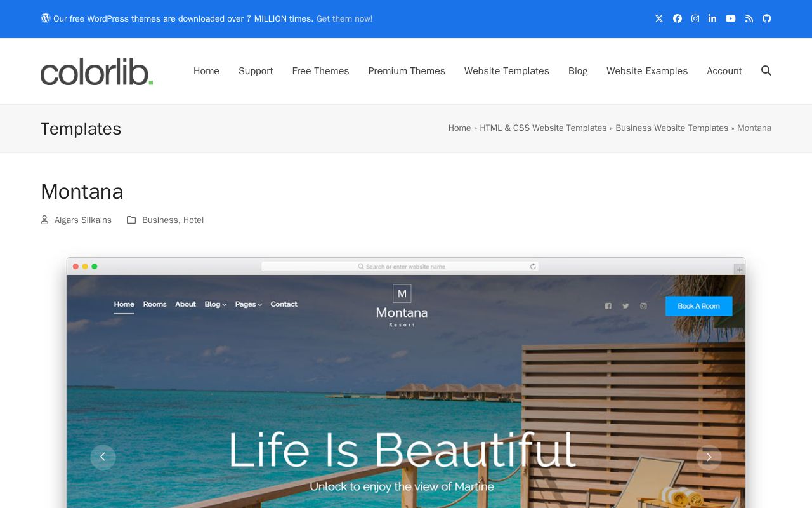Viewport: 812px width, 508px height.
Task: Click the Montana page title
Action: pos(82,192)
